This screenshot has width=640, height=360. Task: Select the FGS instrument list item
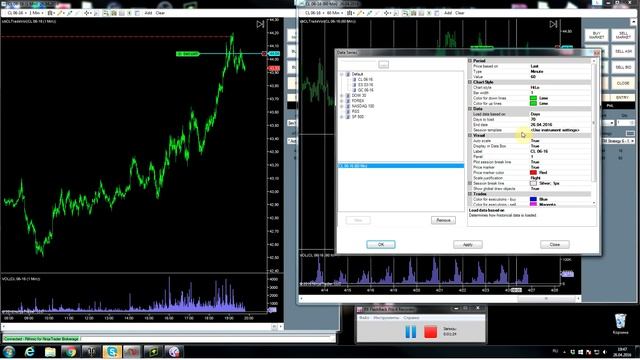click(x=356, y=111)
